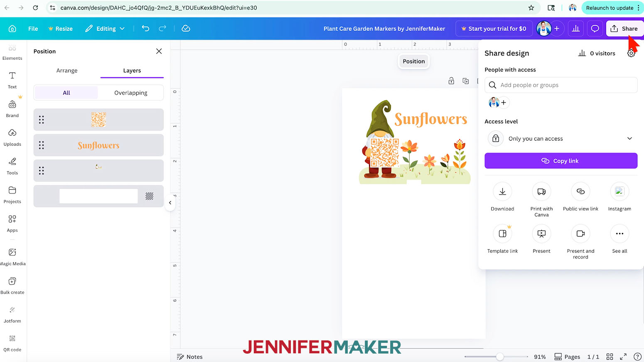Choose Print with Canva
The width and height of the screenshot is (644, 362).
click(x=541, y=200)
